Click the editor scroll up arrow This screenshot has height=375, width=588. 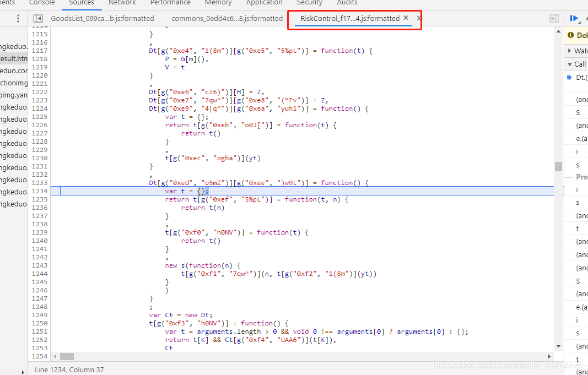click(558, 32)
